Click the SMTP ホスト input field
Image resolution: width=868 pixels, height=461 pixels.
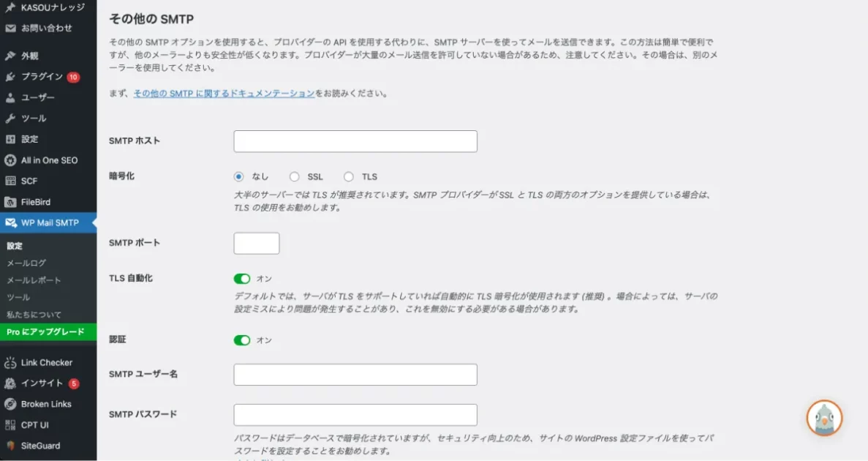tap(355, 141)
